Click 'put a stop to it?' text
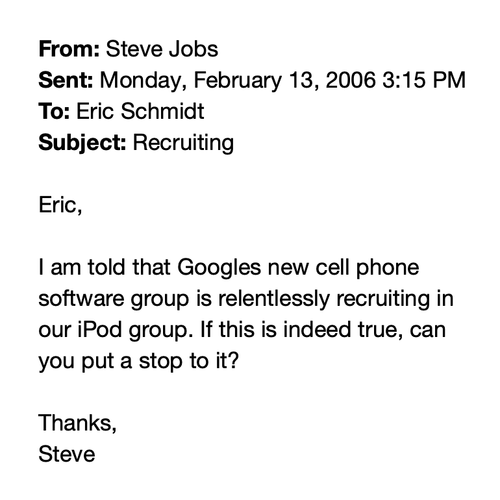 (160, 361)
